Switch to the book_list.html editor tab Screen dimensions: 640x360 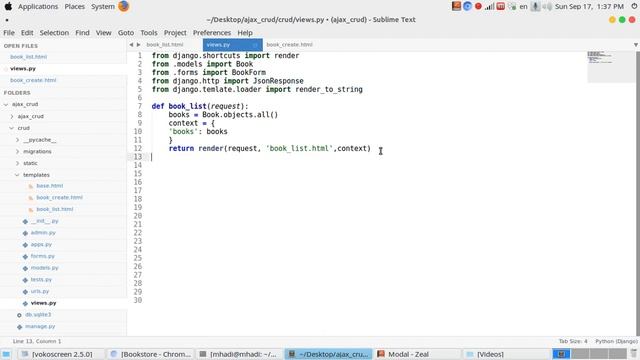click(165, 44)
